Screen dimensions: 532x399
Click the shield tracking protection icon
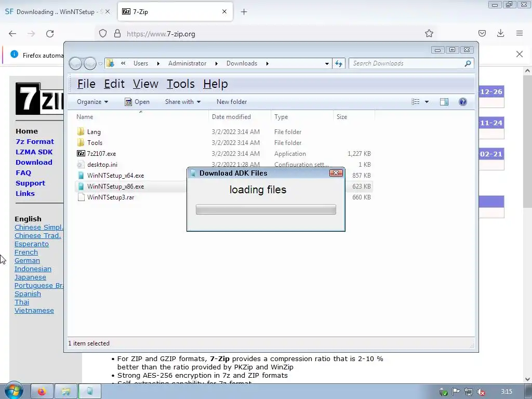tap(103, 34)
